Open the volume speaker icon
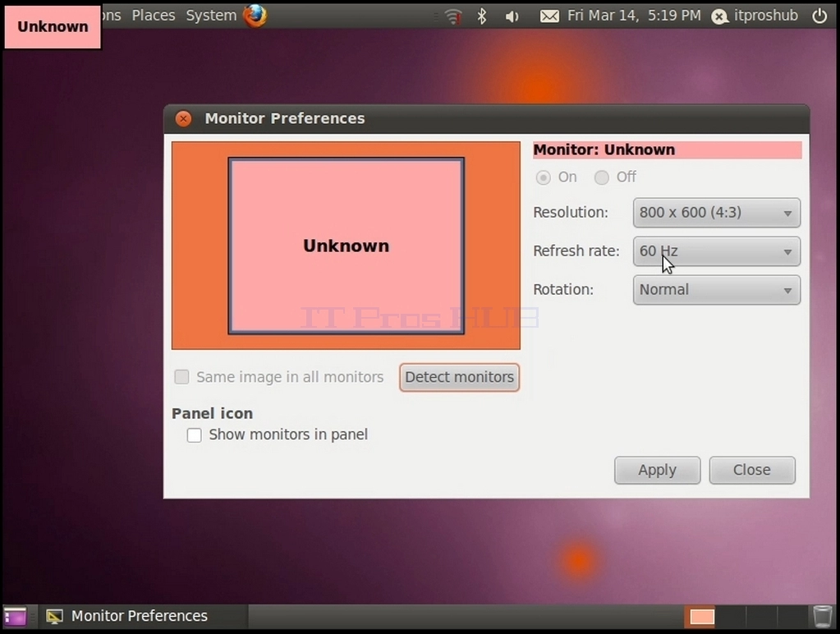This screenshot has width=840, height=634. (512, 16)
